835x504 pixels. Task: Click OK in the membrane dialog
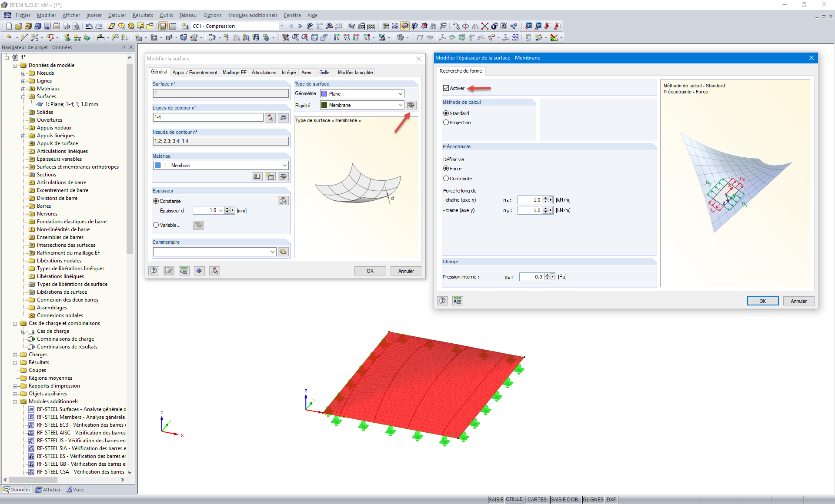(x=762, y=301)
